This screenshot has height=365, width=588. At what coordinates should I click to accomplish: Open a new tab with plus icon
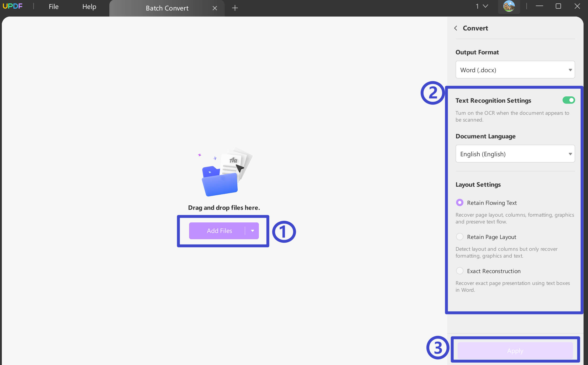point(235,8)
